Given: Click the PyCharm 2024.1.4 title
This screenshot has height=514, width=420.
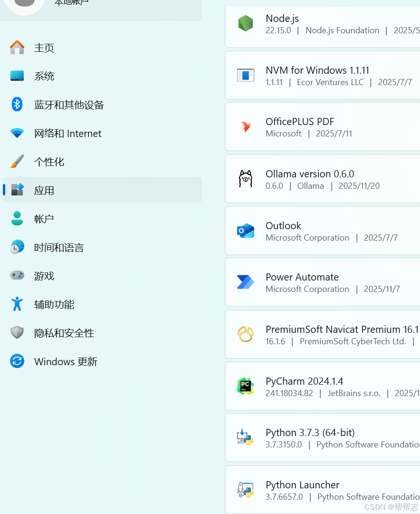Looking at the screenshot, I should coord(305,381).
